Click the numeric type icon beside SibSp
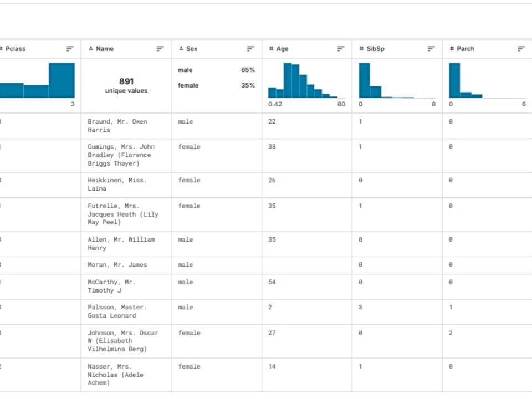Viewport: 532px width, 399px height. click(361, 49)
